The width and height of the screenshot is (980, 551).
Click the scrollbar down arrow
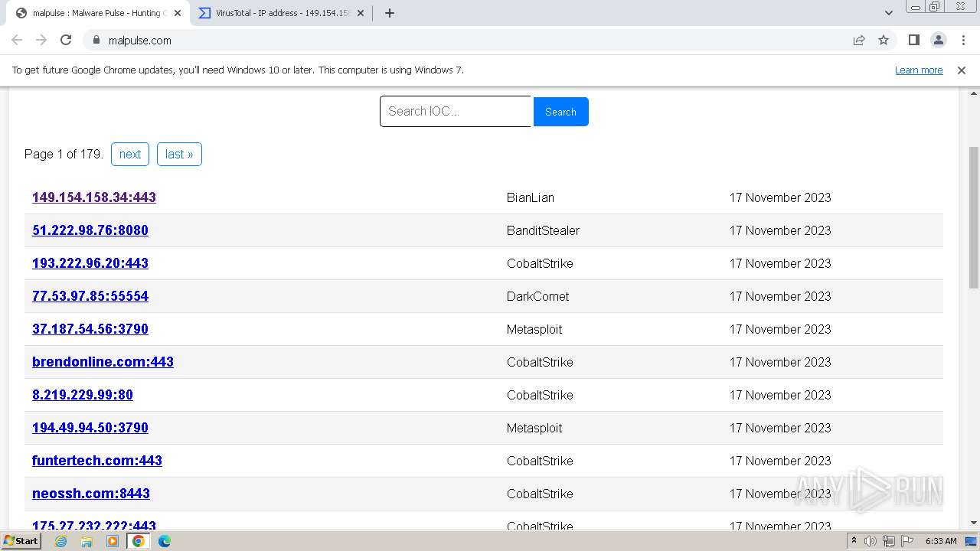[x=974, y=523]
